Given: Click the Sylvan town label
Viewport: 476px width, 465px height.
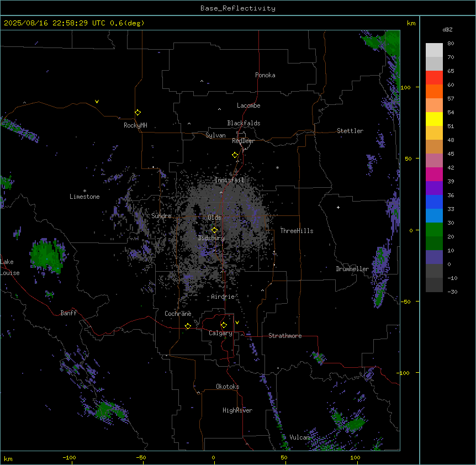Looking at the screenshot, I should (215, 135).
